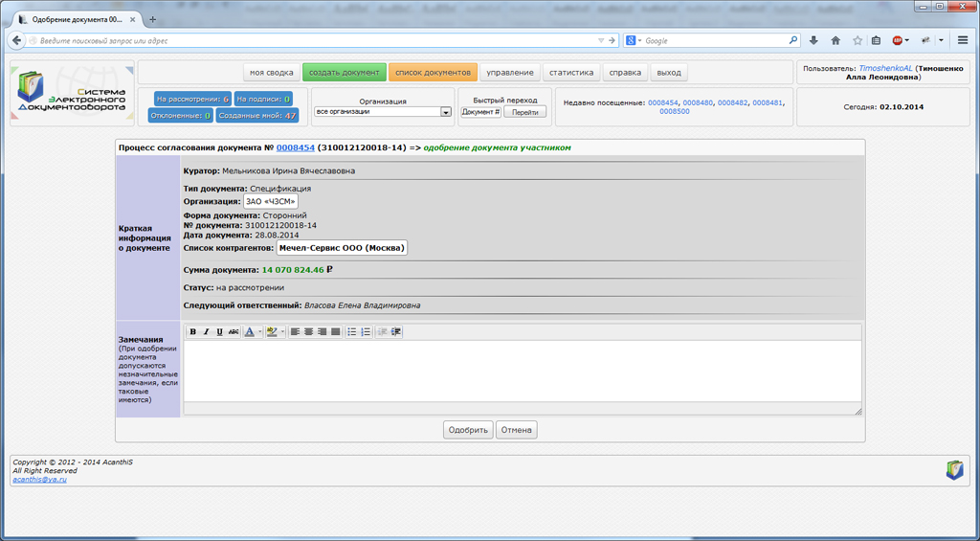Click the 'Документ #' quick jump field
The width and height of the screenshot is (980, 541).
(x=480, y=112)
